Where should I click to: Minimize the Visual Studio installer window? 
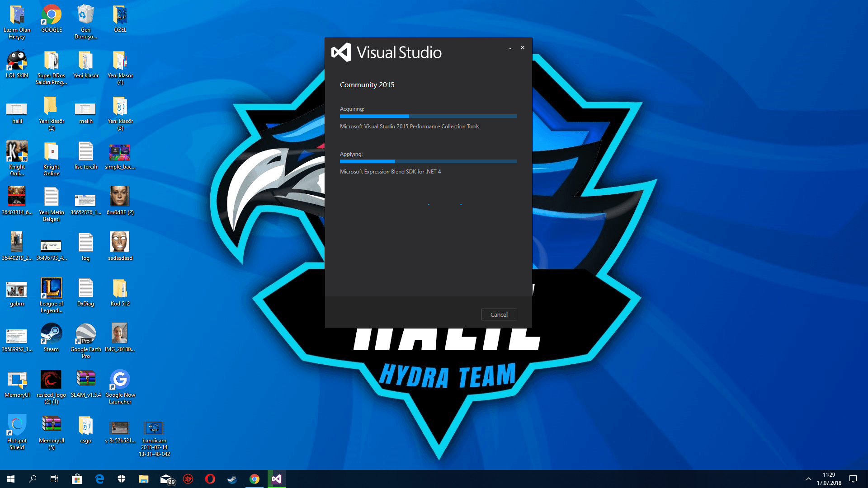coord(510,48)
